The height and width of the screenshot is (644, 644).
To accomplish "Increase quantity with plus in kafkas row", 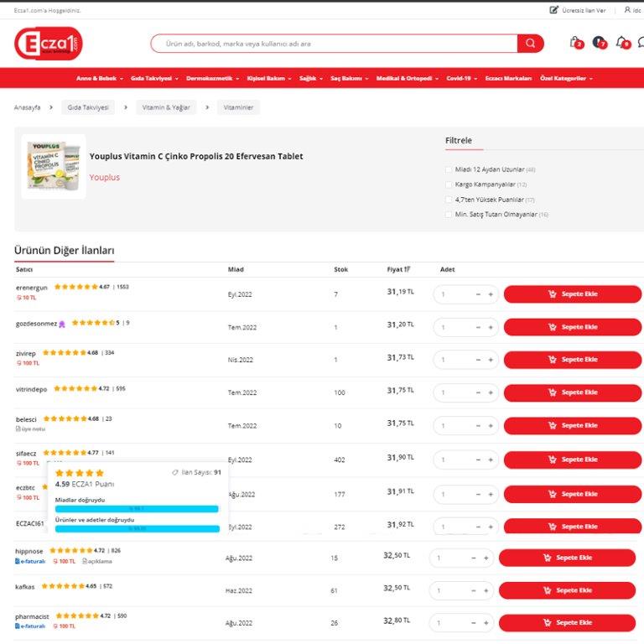I will pos(486,590).
